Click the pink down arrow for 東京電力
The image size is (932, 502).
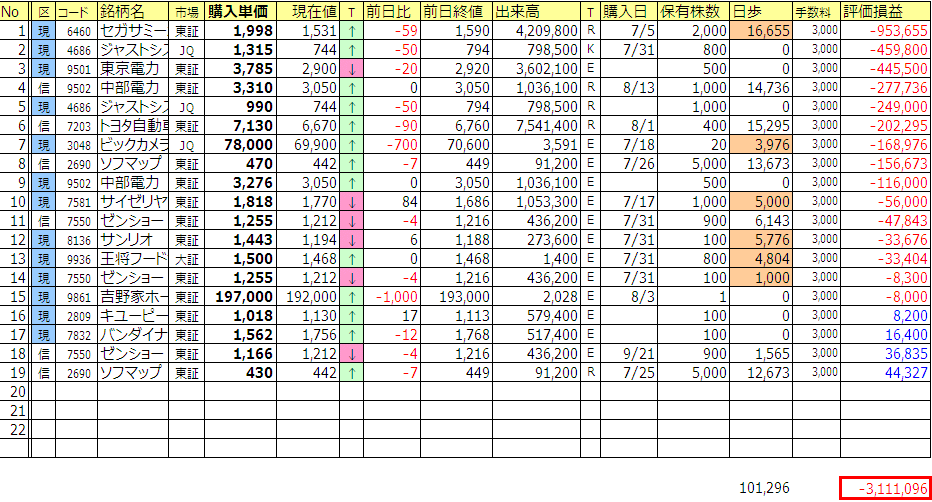coord(352,69)
